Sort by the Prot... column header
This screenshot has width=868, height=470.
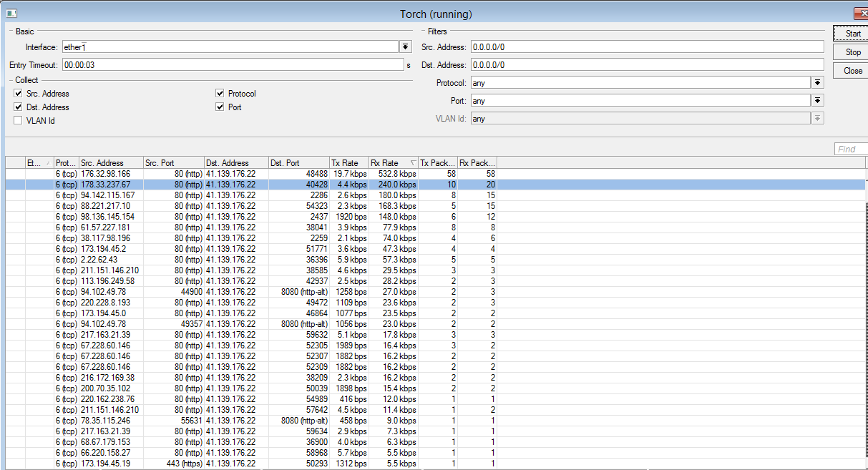point(66,163)
